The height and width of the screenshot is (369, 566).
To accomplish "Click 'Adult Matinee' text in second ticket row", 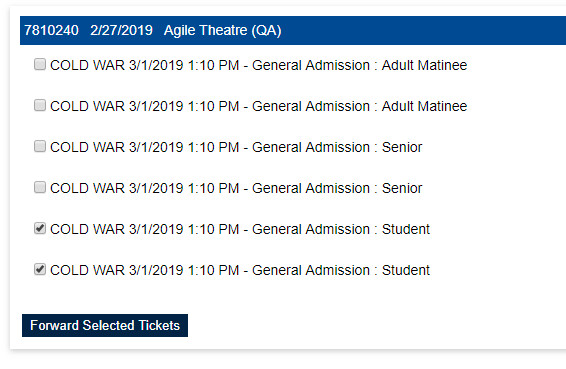I will click(424, 106).
